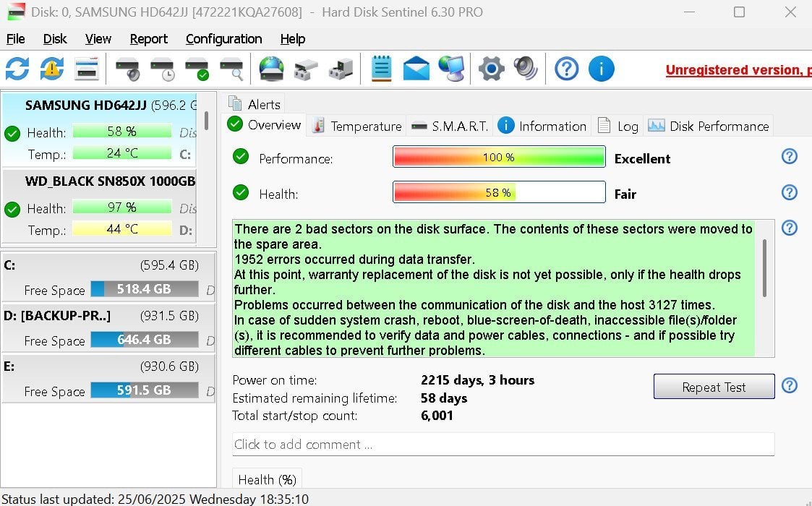The height and width of the screenshot is (506, 812).
Task: Click the 58 days remaining lifetime value
Action: point(444,398)
